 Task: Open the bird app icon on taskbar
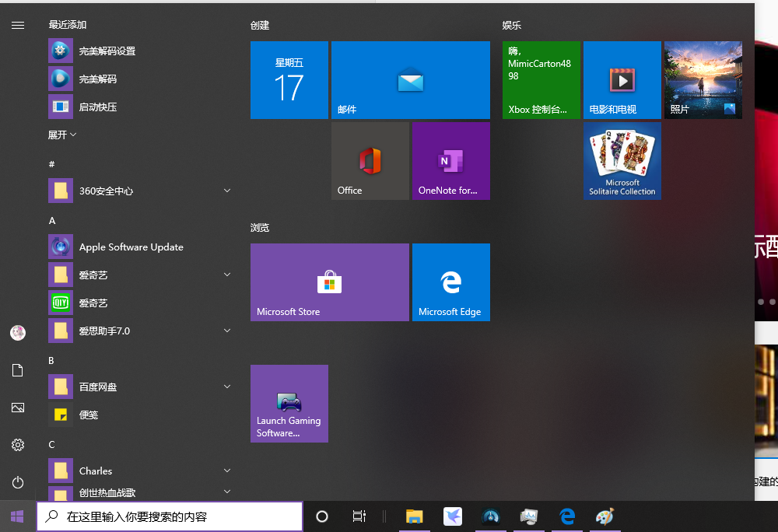pyautogui.click(x=453, y=516)
